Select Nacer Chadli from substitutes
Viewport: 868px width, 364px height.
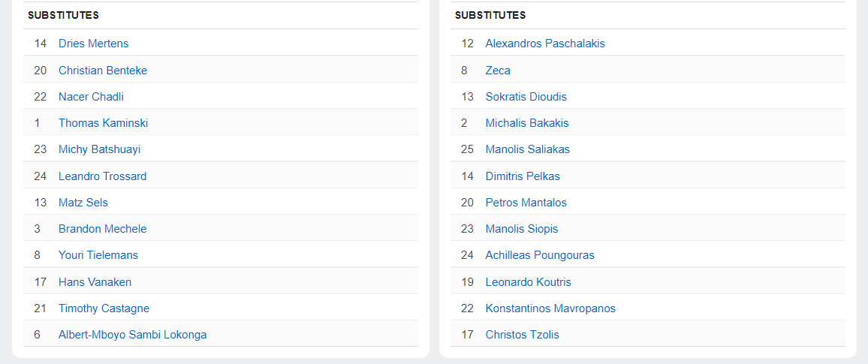click(91, 97)
